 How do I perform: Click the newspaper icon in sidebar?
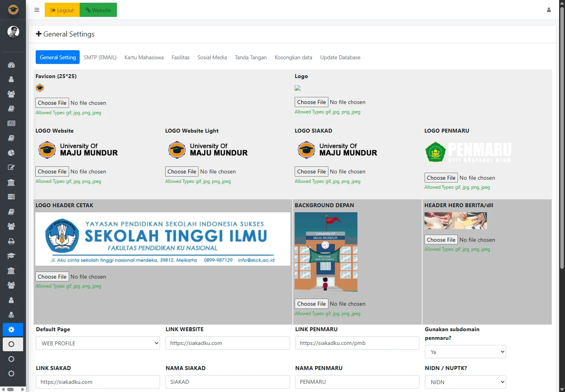(11, 123)
